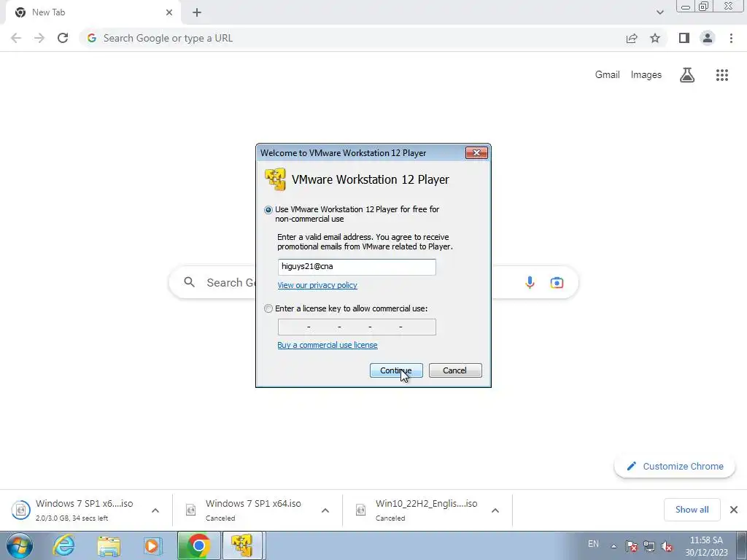Click Cancel in the VMware dialog

455,370
